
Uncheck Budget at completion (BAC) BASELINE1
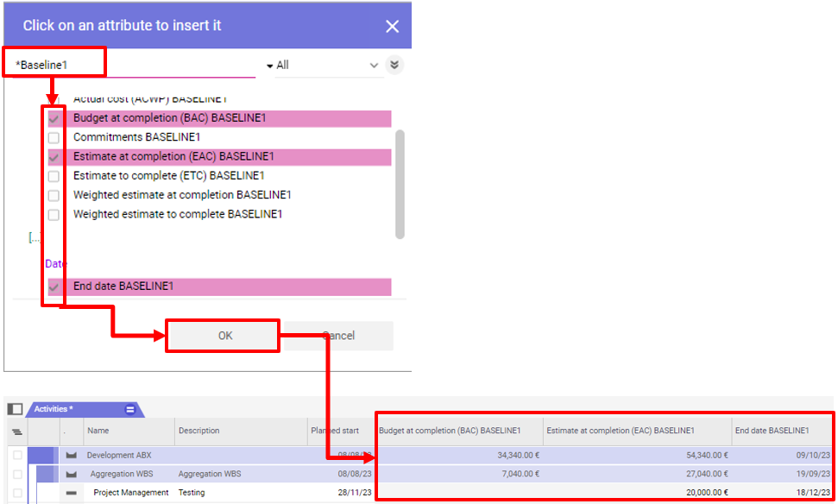[54, 119]
